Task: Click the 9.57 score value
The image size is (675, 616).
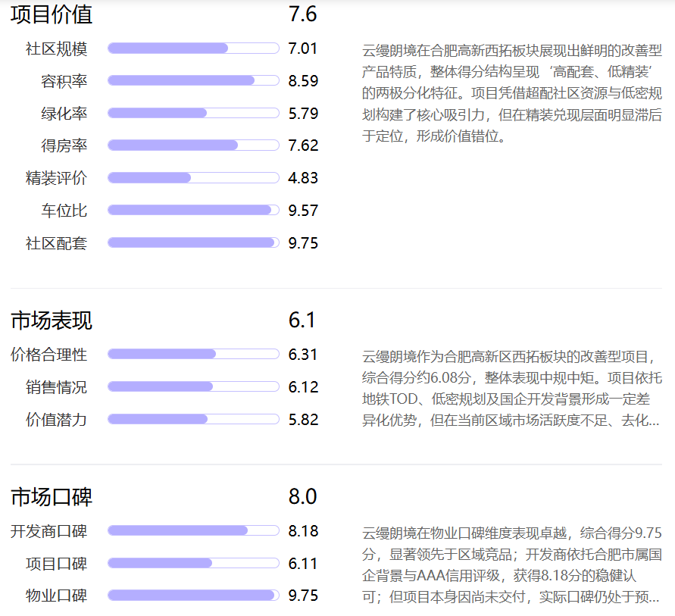Action: (x=303, y=211)
